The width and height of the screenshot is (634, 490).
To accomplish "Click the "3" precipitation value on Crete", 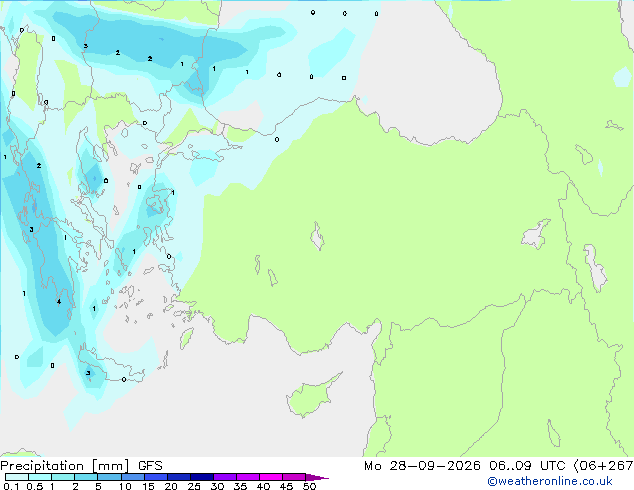I will click(88, 373).
